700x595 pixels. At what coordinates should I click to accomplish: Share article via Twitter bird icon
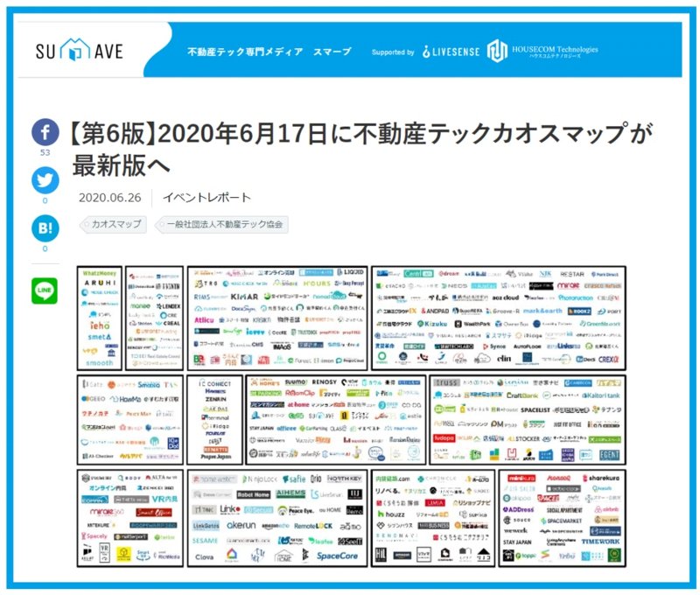pos(45,180)
